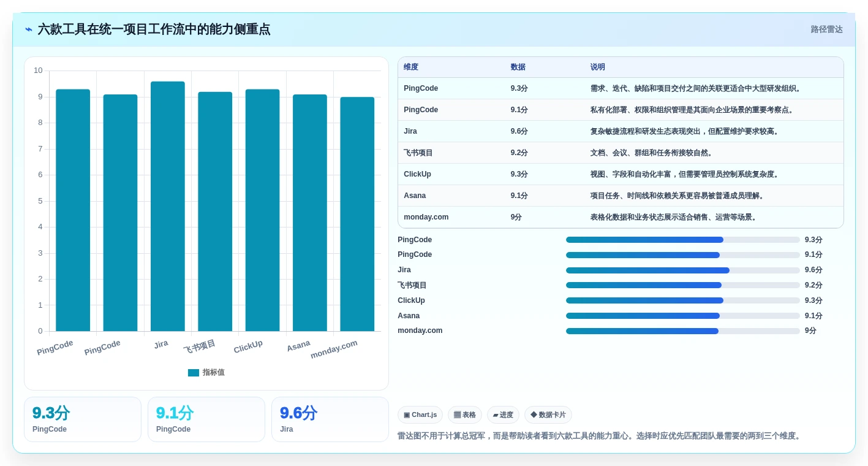Image resolution: width=868 pixels, height=466 pixels.
Task: Click the 数据 column header
Action: 518,67
